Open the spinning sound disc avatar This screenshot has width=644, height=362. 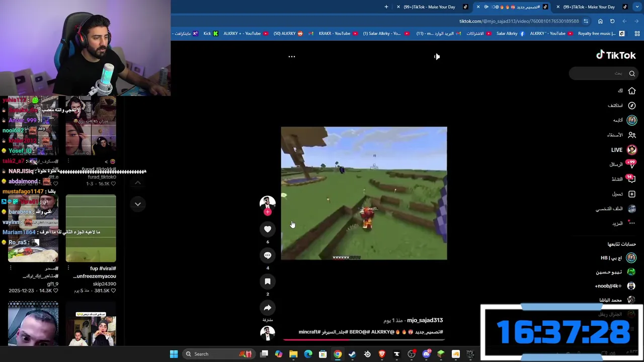268,333
